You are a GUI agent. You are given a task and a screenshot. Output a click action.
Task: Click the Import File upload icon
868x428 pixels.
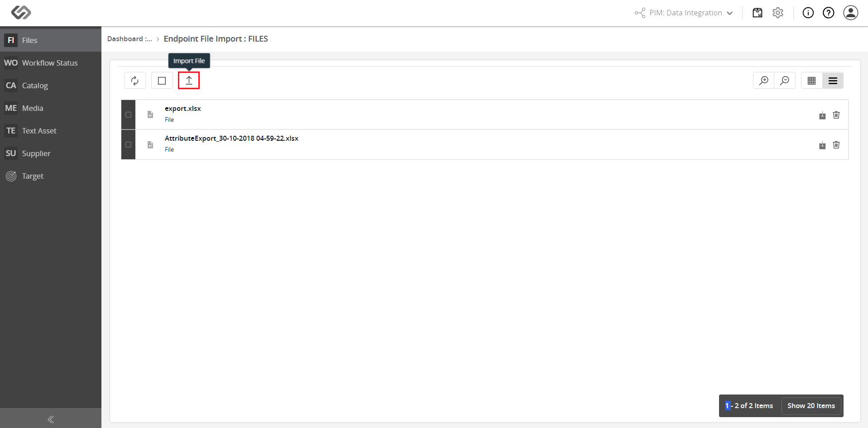[189, 81]
